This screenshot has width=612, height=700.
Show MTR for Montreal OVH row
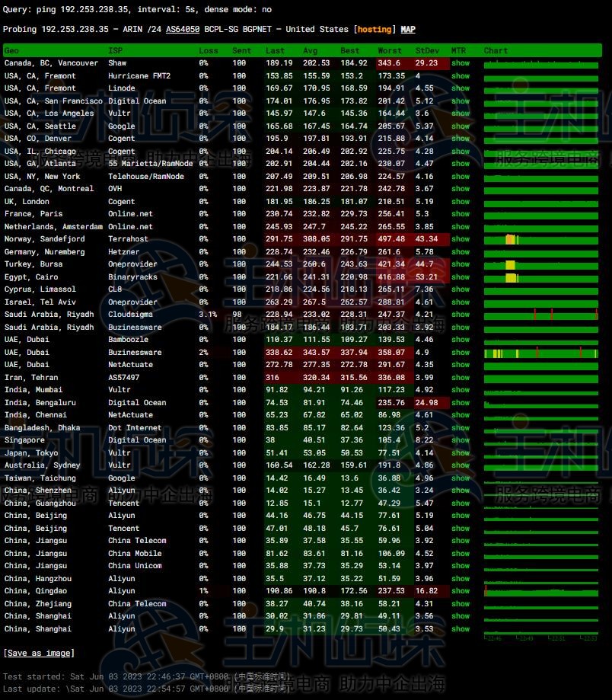[x=461, y=189]
